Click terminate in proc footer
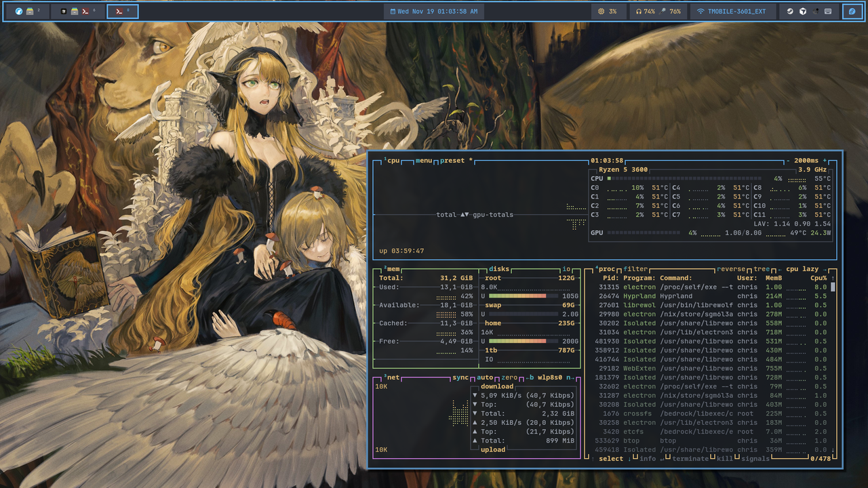 [690, 459]
